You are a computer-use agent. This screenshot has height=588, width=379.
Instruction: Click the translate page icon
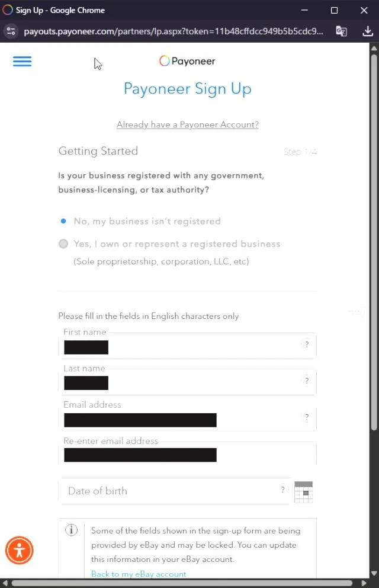341,31
